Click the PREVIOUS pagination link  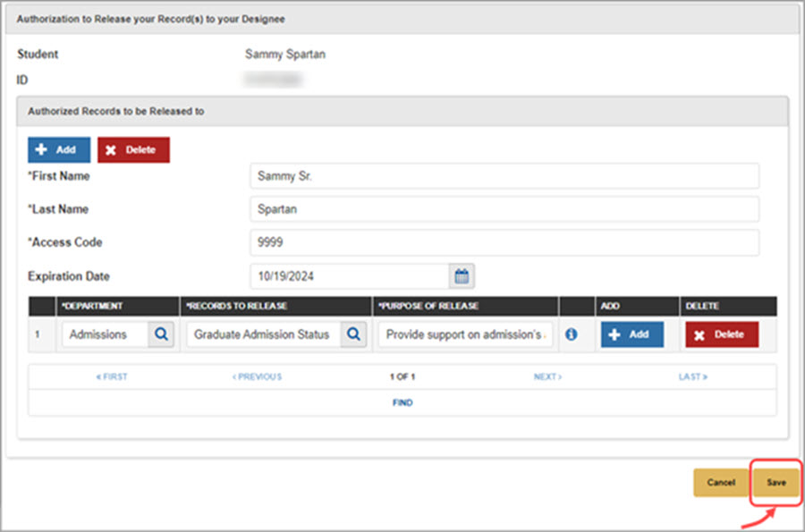[257, 376]
